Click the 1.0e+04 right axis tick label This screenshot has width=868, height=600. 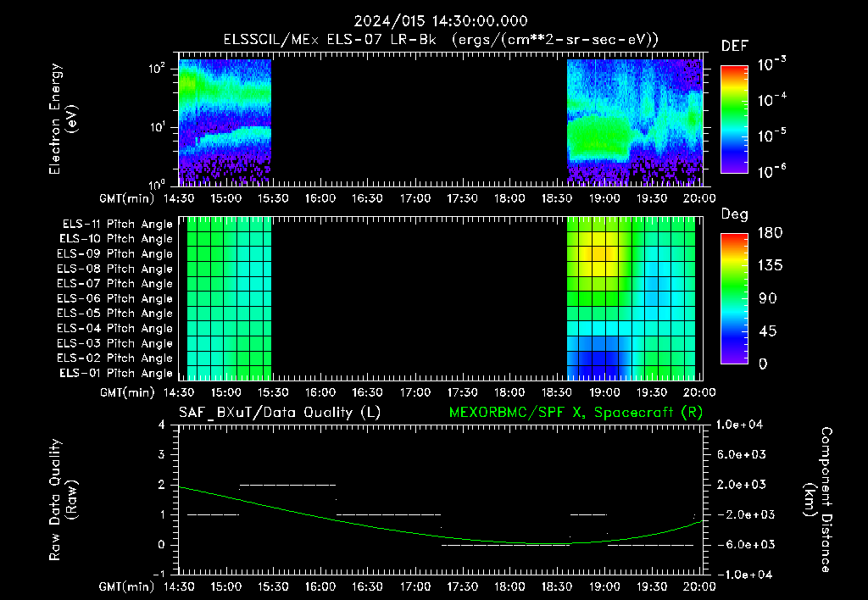coord(739,425)
